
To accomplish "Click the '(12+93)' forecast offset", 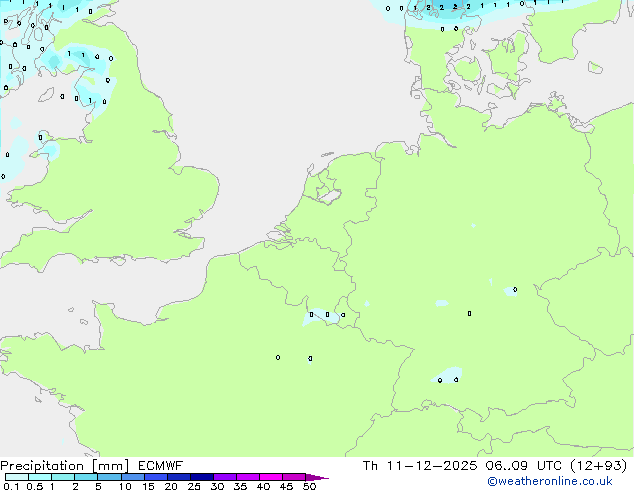I will click(x=598, y=466).
